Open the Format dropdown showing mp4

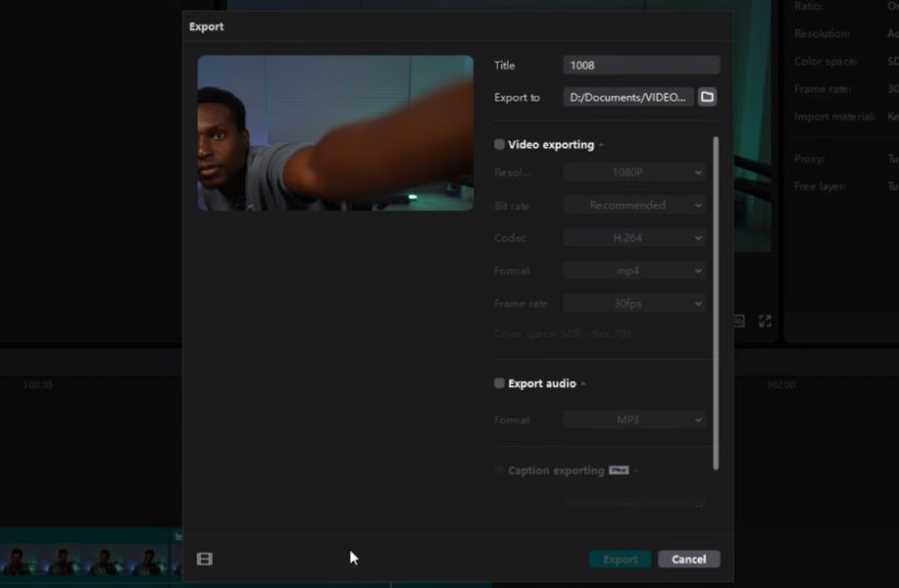pyautogui.click(x=633, y=269)
